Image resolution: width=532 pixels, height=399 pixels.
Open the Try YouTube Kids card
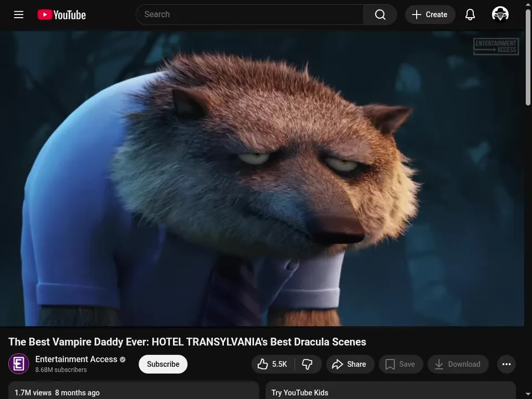click(391, 390)
